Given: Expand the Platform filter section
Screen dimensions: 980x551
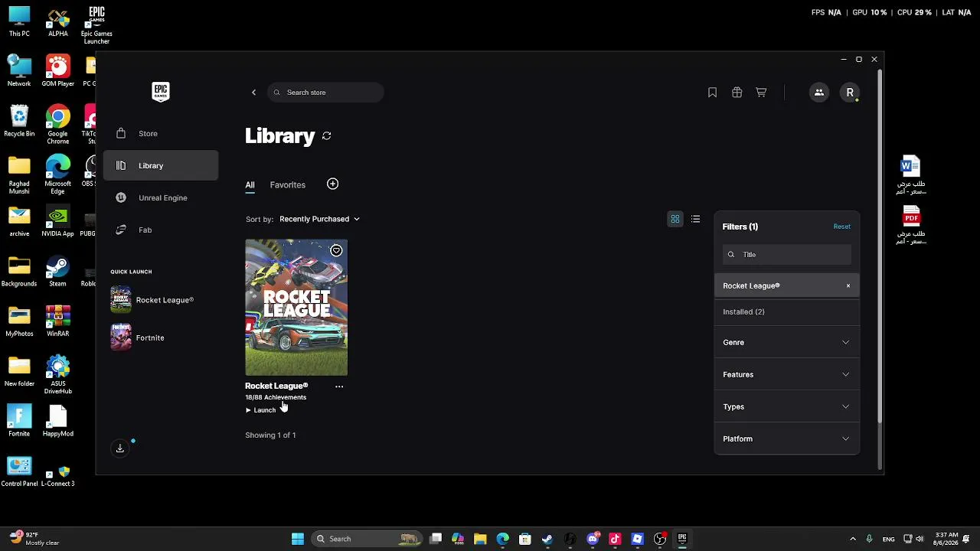Looking at the screenshot, I should pyautogui.click(x=787, y=439).
